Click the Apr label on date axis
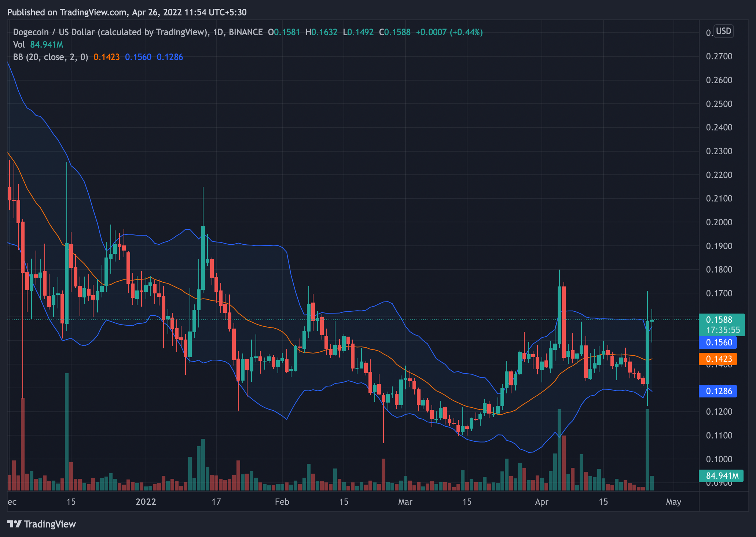Viewport: 756px width, 537px height. pos(542,502)
